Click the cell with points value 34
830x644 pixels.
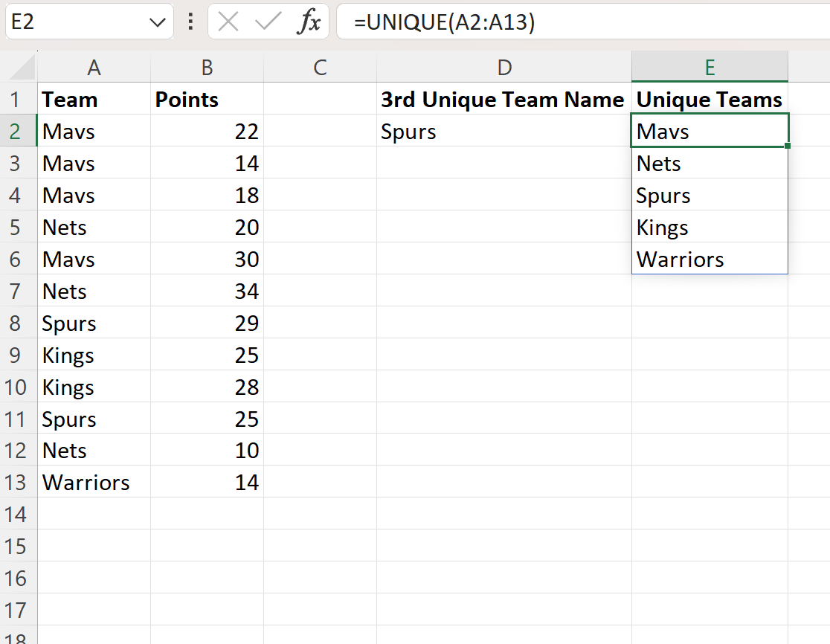[207, 292]
